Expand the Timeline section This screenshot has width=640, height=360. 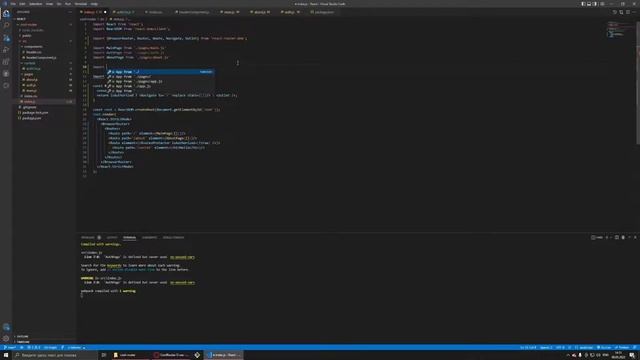23,342
